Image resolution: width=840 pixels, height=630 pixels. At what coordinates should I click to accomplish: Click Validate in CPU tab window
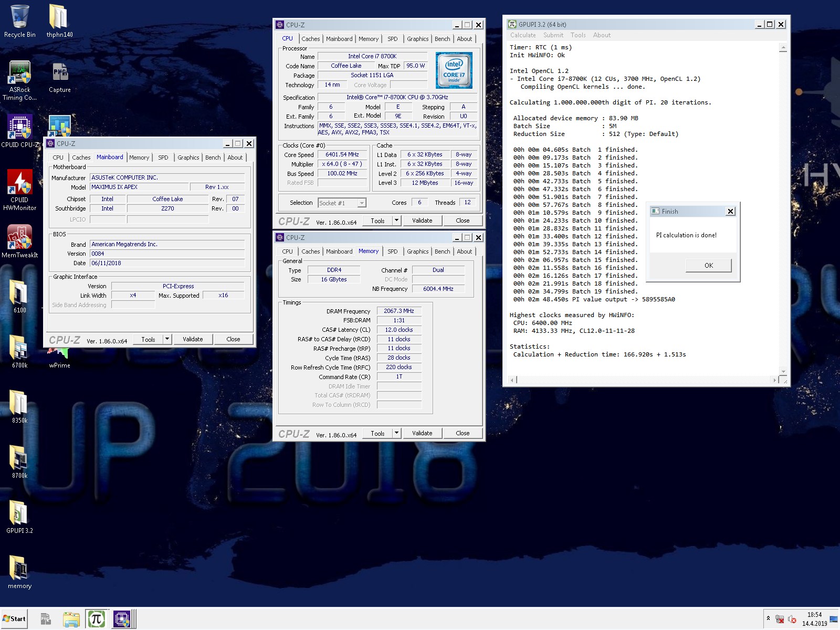point(422,220)
